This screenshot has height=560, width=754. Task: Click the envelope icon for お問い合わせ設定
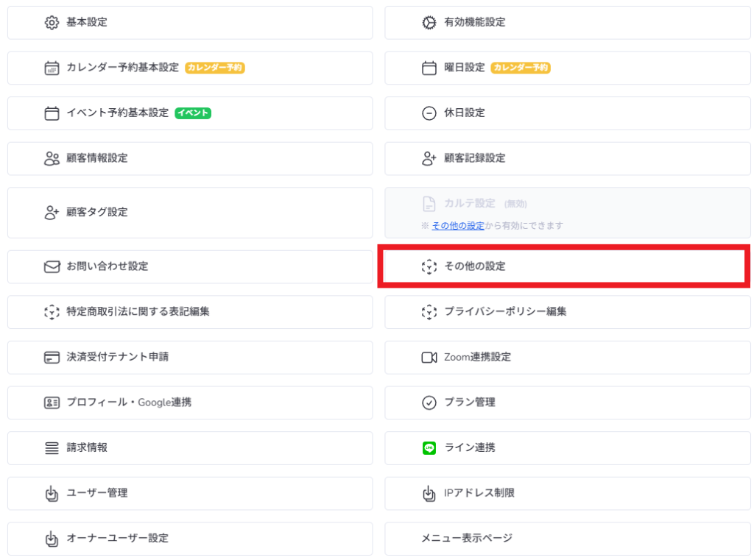tap(52, 267)
